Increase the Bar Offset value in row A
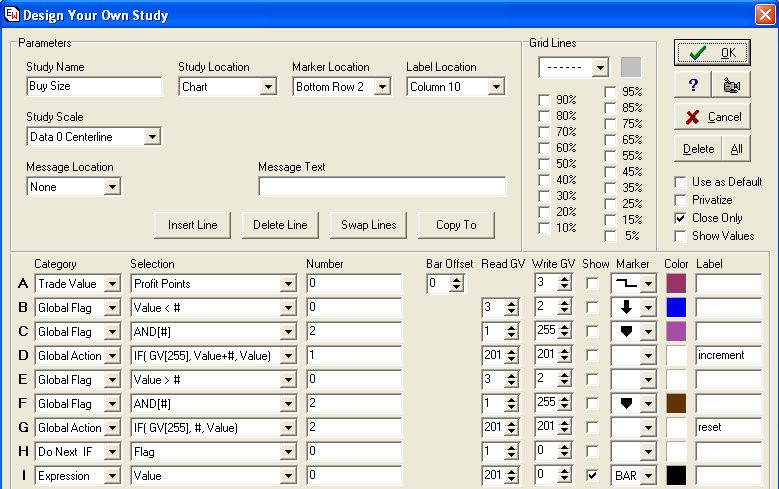 458,280
